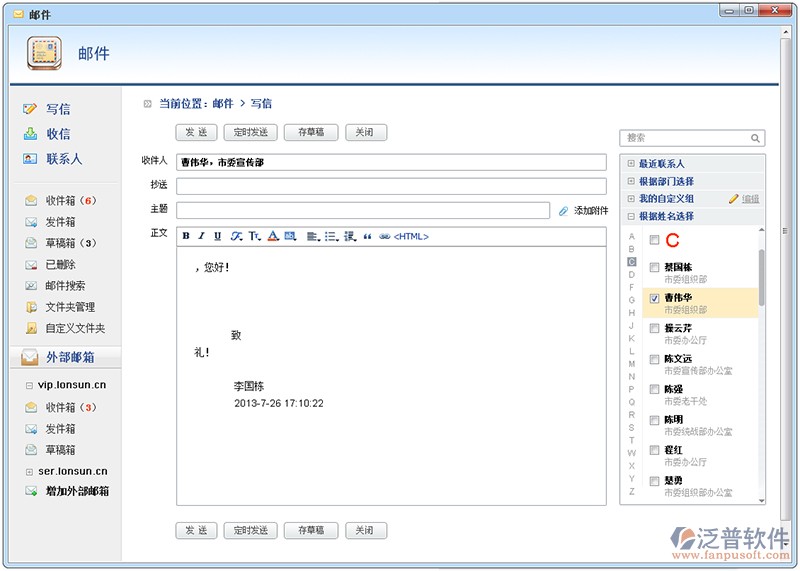Check the box for contact 陈文远
800x571 pixels.
[654, 359]
